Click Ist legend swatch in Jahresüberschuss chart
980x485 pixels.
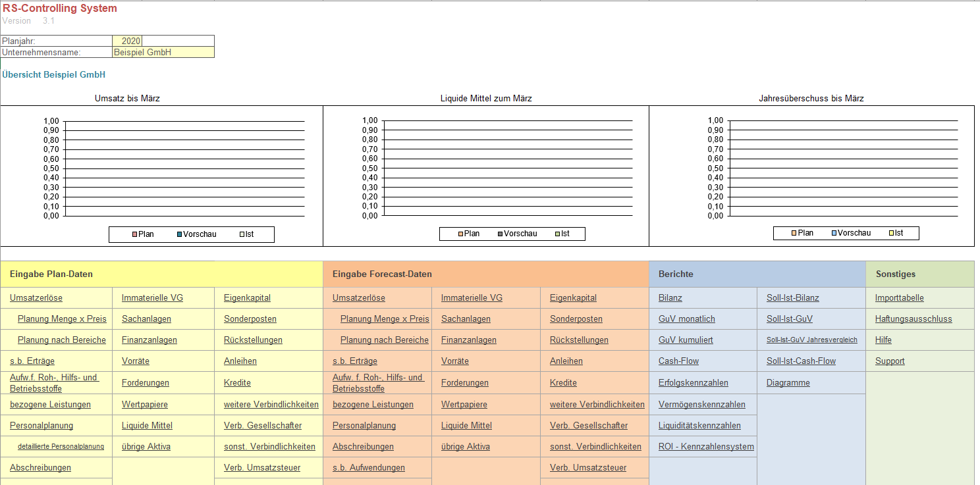890,233
